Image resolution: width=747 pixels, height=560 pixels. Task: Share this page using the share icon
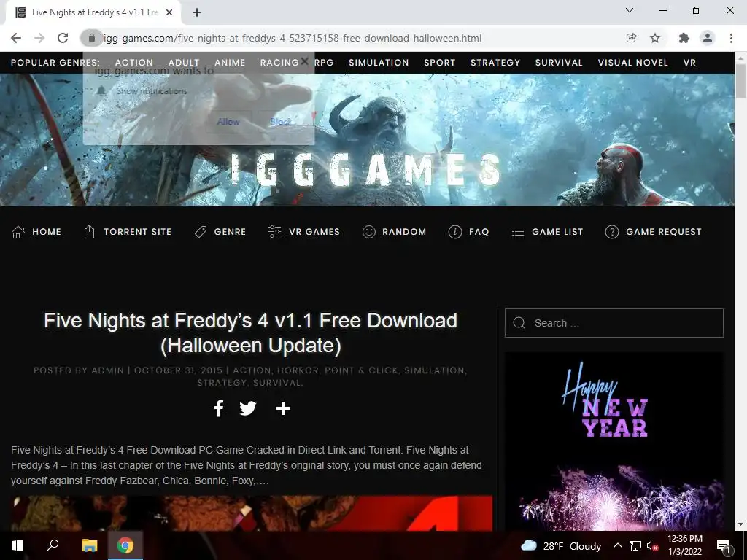tap(631, 38)
